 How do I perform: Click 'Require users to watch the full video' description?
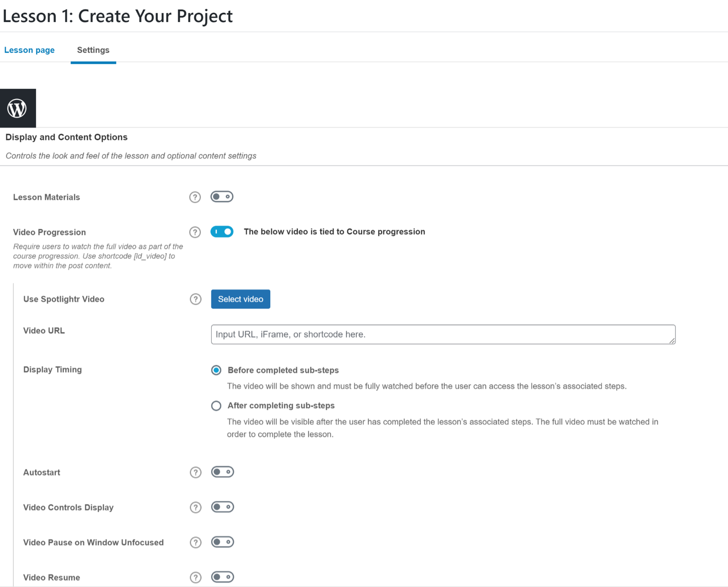98,256
